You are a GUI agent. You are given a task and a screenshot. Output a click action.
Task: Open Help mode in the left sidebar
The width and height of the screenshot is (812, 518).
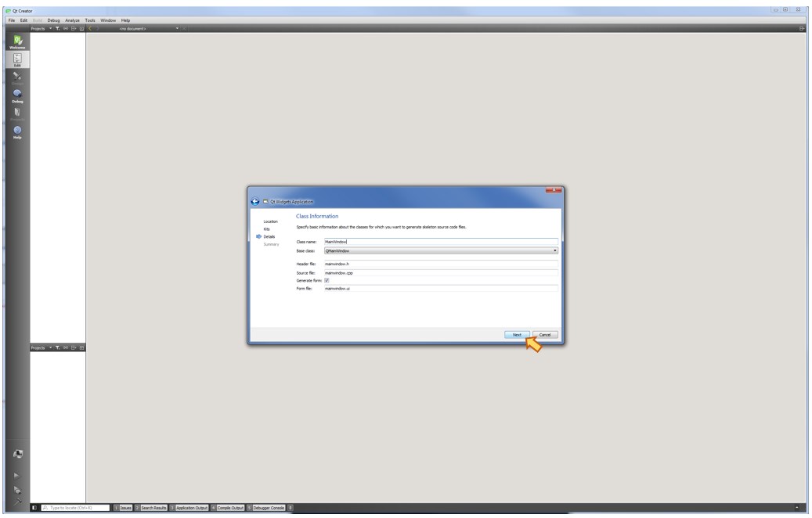[x=17, y=132]
